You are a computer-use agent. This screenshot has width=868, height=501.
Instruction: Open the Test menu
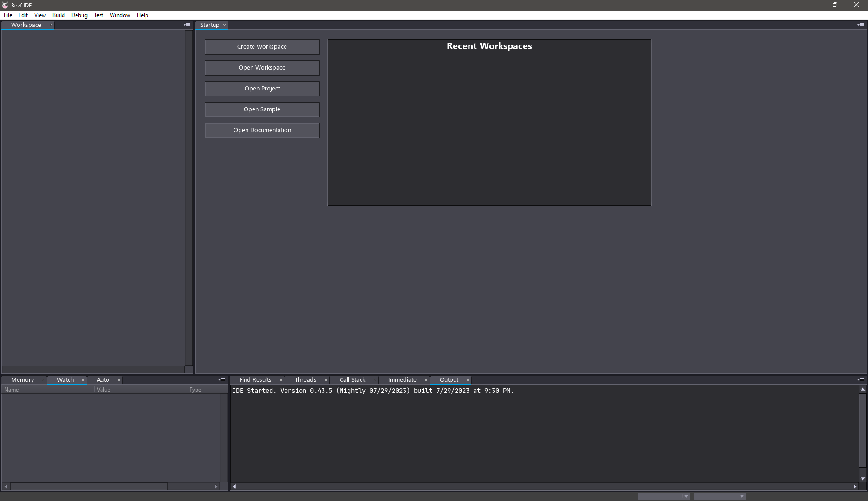pos(99,15)
